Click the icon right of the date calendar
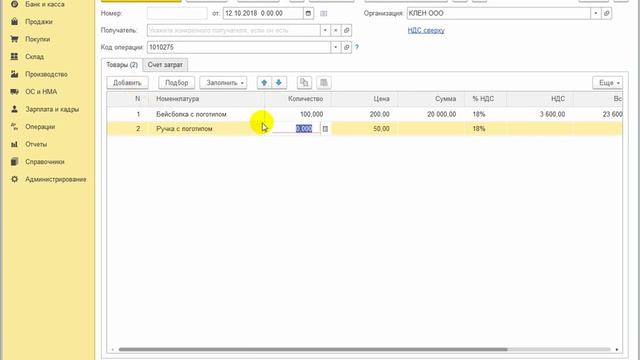This screenshot has height=360, width=640. click(x=324, y=13)
